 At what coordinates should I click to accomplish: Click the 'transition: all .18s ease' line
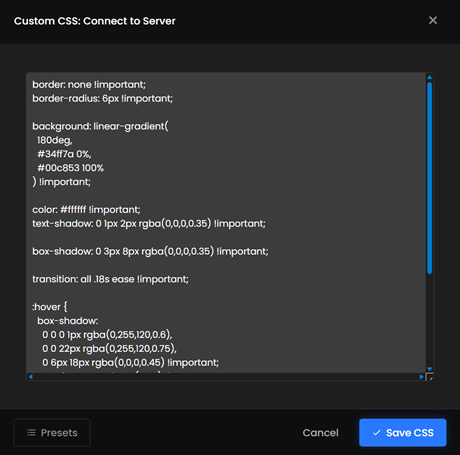point(110,279)
